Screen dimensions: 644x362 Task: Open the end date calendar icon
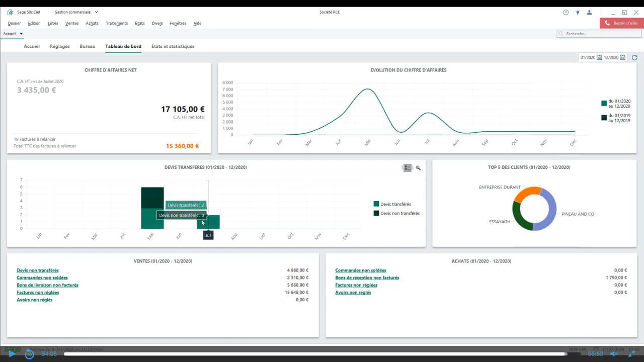tap(623, 58)
